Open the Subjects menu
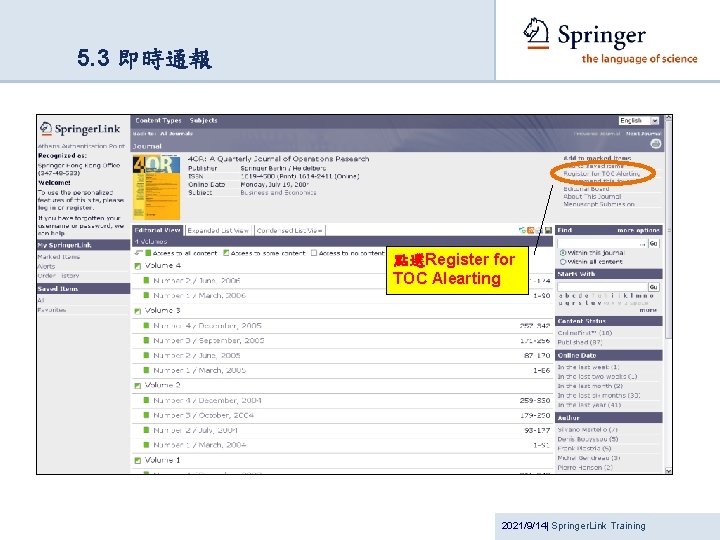This screenshot has height=540, width=720. coord(203,120)
